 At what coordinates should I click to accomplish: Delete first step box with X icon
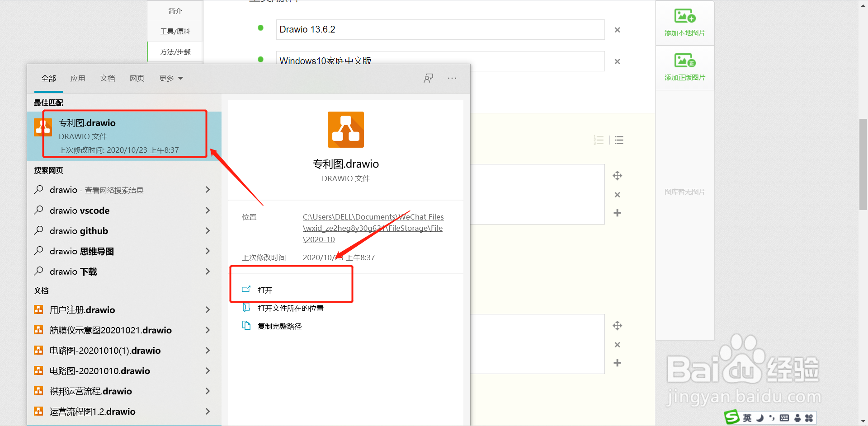click(x=617, y=195)
